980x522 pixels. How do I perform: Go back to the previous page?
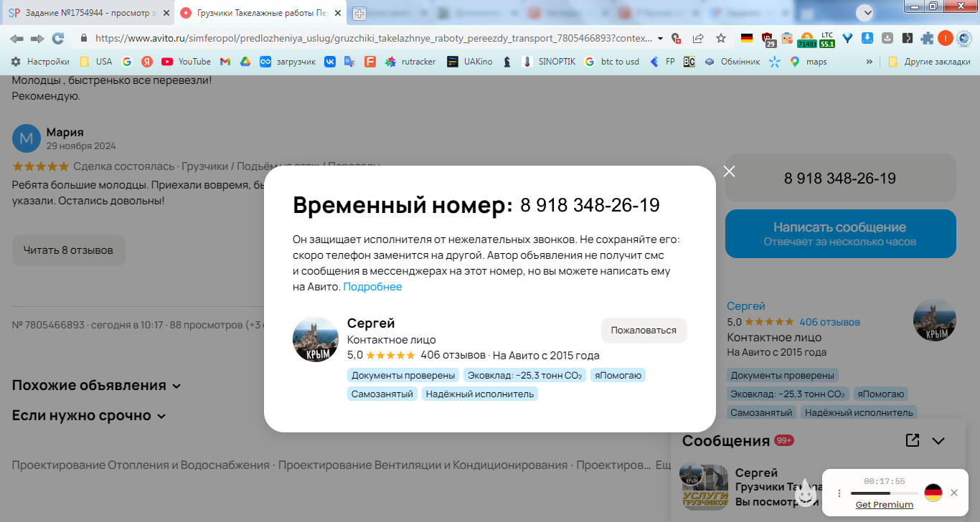[x=17, y=38]
